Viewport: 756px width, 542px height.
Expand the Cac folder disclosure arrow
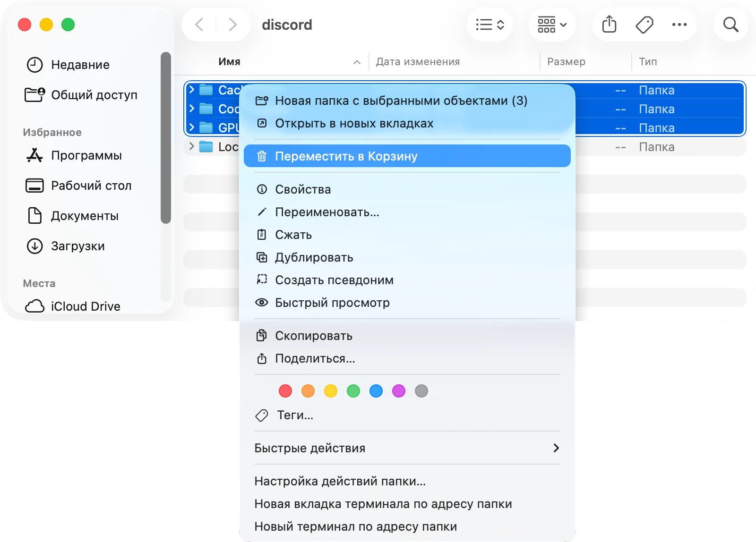coord(192,89)
